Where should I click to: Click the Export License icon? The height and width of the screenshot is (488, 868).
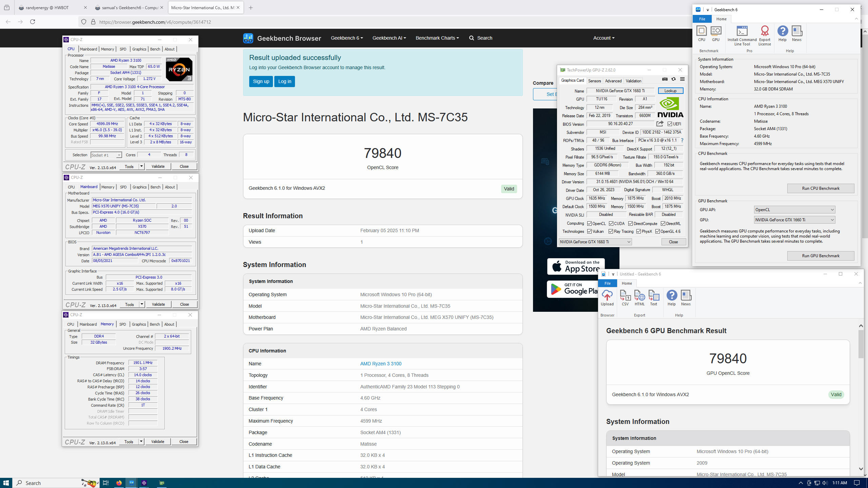pos(765,36)
